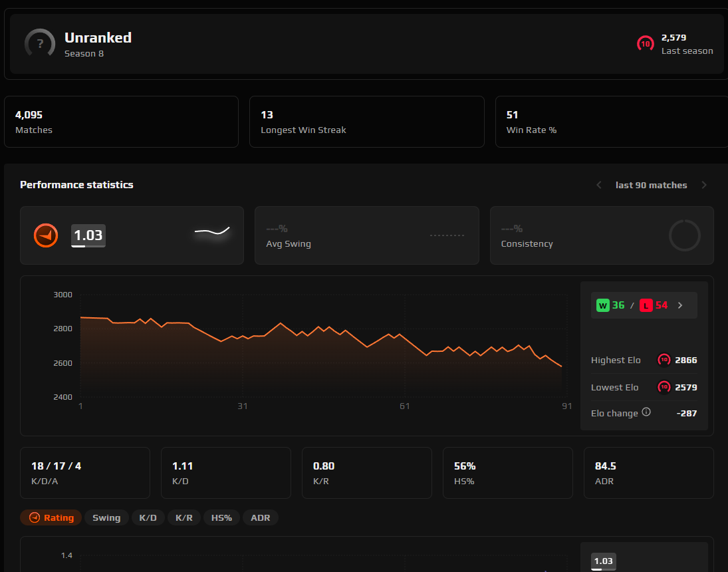Click the 56% HS% stat card
The width and height of the screenshot is (728, 572).
tap(508, 473)
